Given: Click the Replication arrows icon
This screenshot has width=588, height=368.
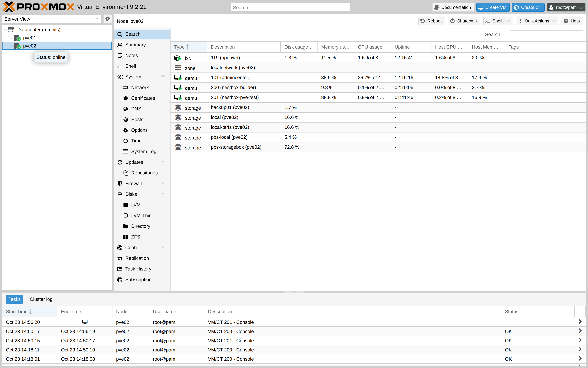Looking at the screenshot, I should pyautogui.click(x=120, y=259).
